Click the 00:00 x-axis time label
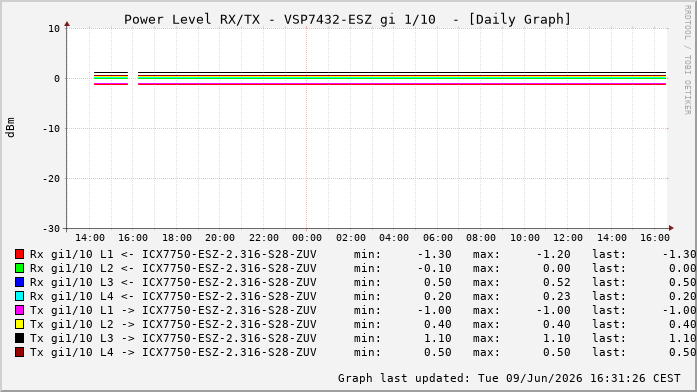The height and width of the screenshot is (392, 697). click(x=307, y=238)
